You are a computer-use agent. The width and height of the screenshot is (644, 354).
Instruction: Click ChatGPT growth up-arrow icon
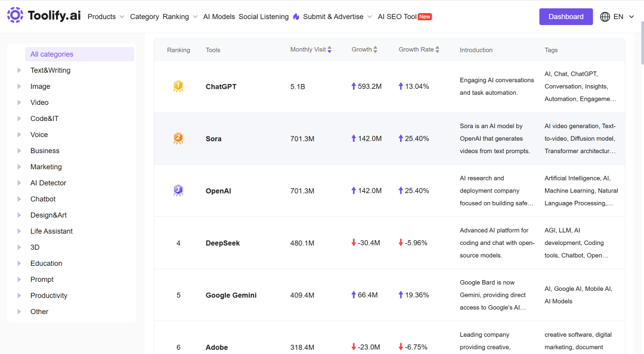(354, 86)
